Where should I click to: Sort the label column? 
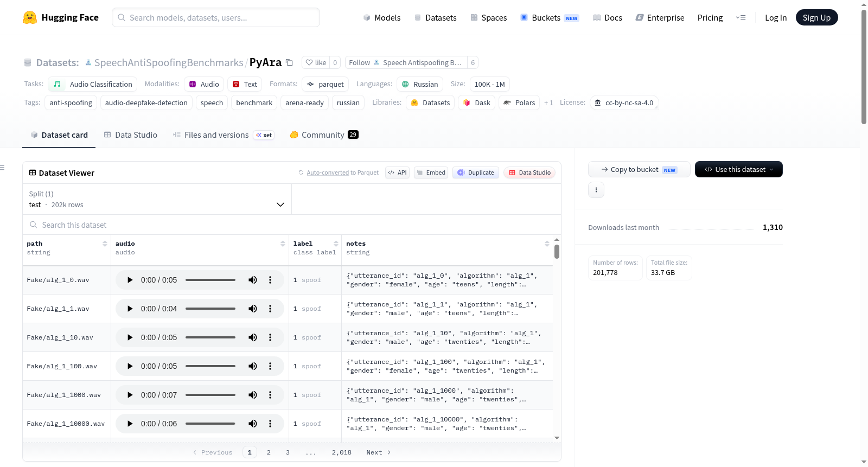click(x=336, y=244)
